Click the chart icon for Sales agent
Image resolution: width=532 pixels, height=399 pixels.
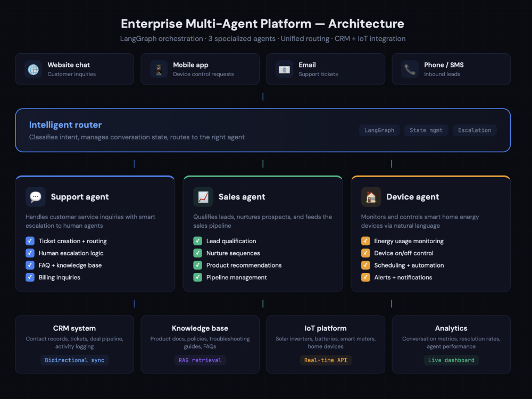[203, 197]
